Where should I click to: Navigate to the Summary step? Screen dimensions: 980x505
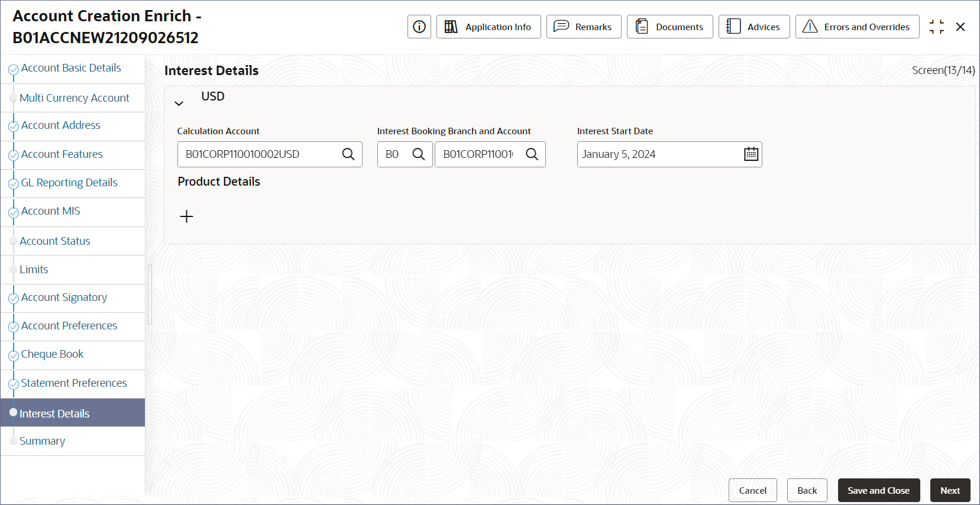click(42, 441)
